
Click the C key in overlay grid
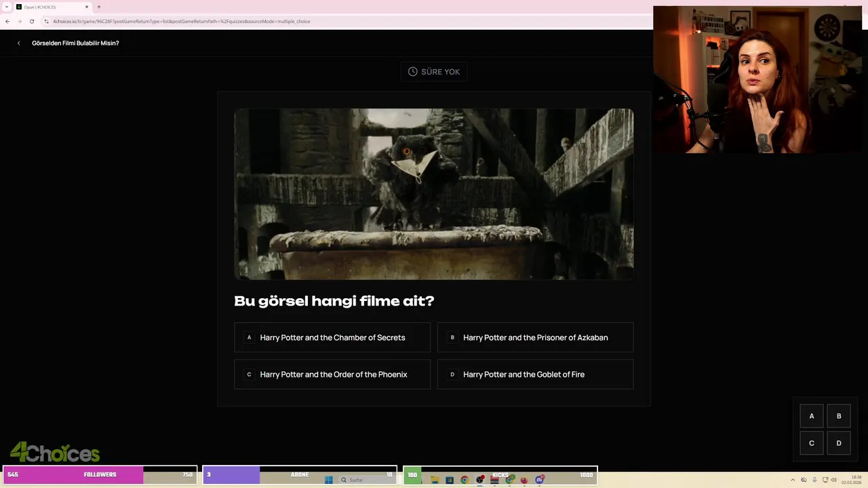(812, 443)
